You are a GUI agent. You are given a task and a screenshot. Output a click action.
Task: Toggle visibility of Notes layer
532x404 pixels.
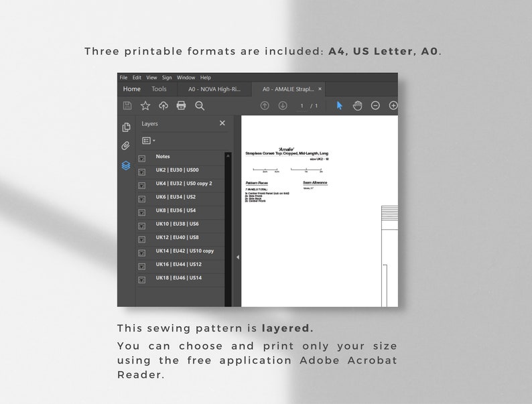tap(142, 158)
